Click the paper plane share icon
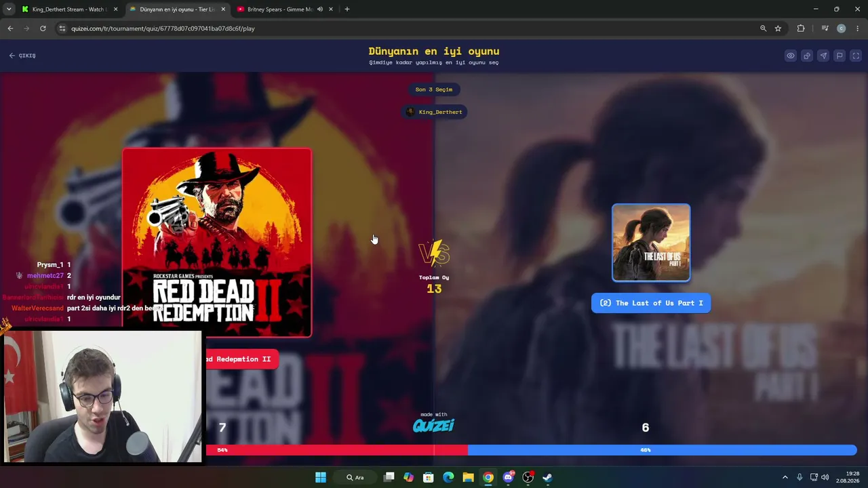Image resolution: width=868 pixels, height=488 pixels. pyautogui.click(x=823, y=56)
